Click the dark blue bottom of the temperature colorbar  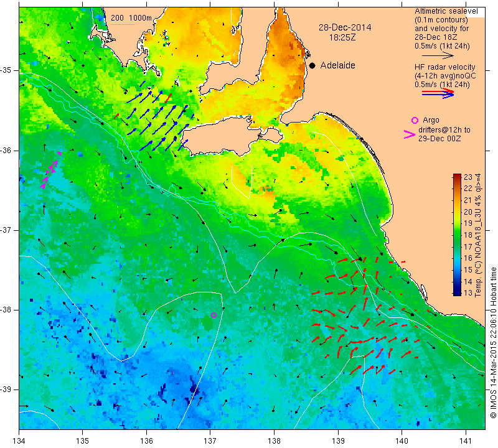pyautogui.click(x=457, y=292)
